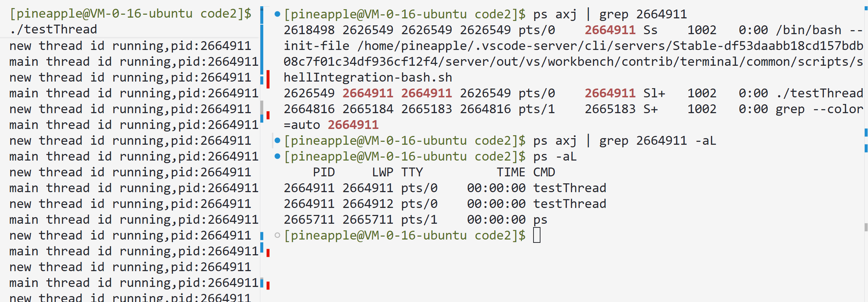The image size is (868, 302).
Task: Click the LWP value 2664912
Action: (x=368, y=204)
